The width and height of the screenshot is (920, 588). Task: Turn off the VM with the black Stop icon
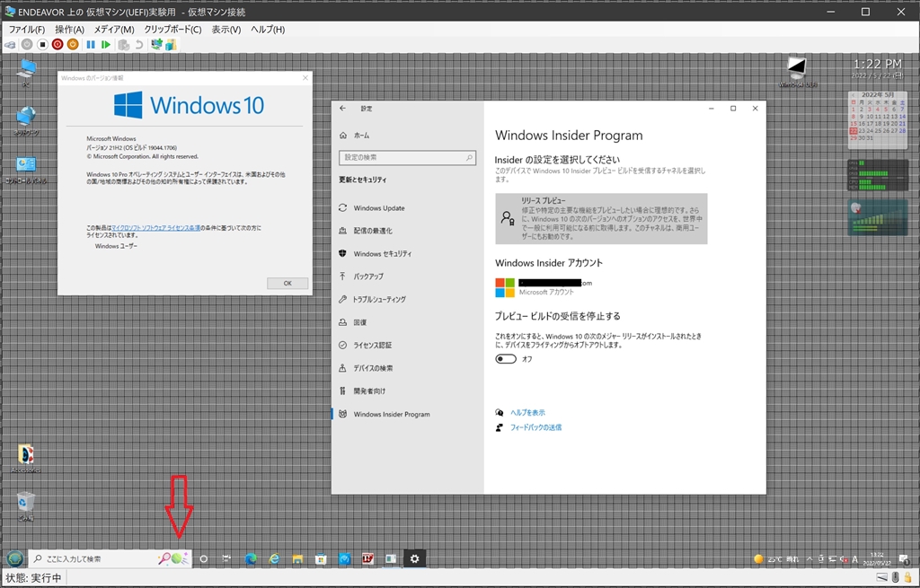pos(42,45)
